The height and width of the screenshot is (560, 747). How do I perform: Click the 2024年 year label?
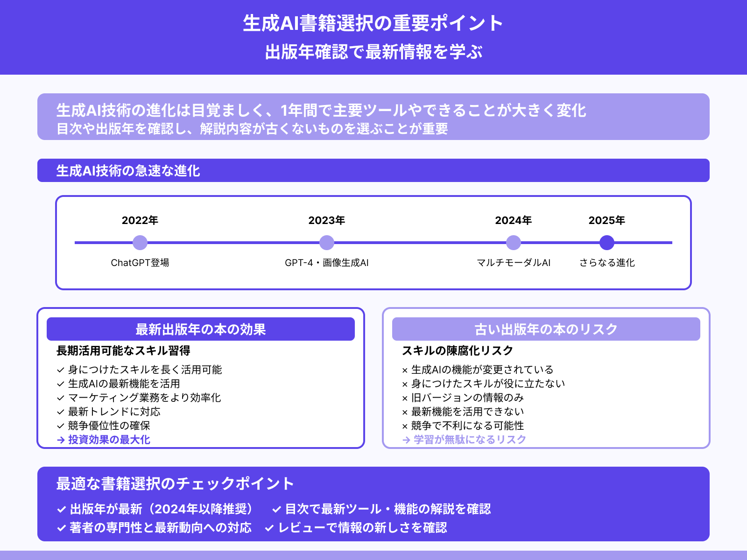pyautogui.click(x=514, y=220)
